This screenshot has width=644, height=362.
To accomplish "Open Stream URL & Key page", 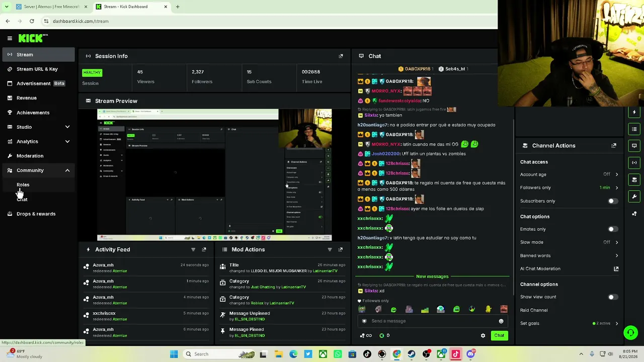I will (38, 69).
